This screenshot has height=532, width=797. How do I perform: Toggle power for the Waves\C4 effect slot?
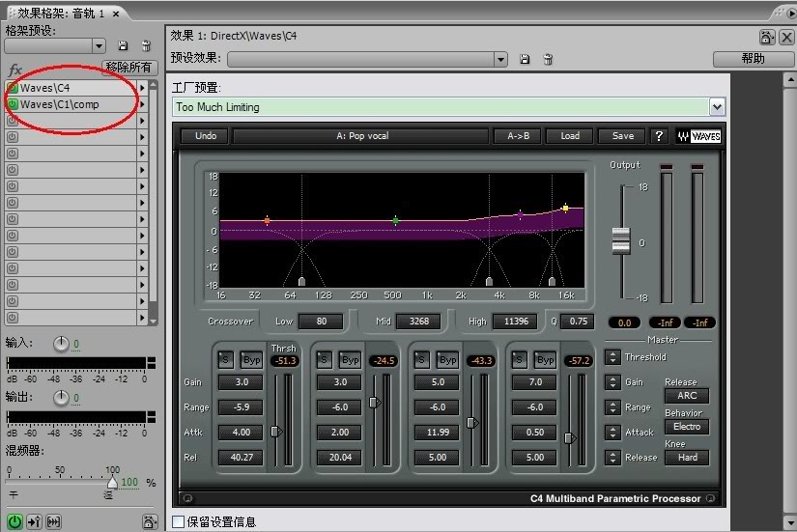point(13,88)
